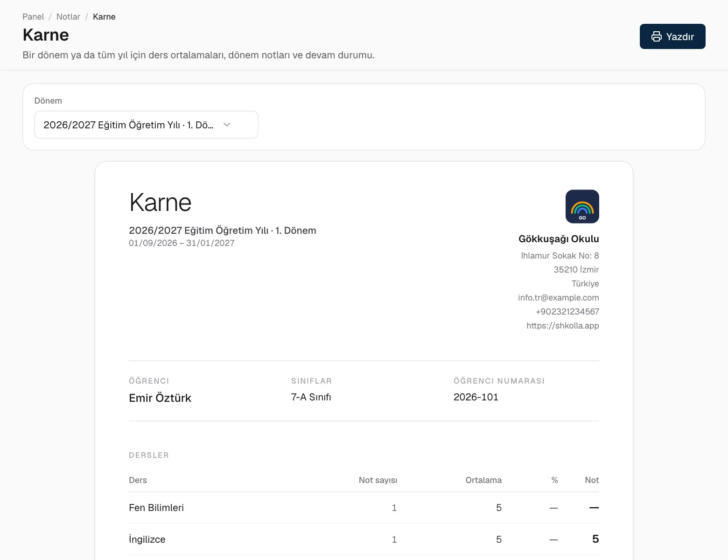Click the address line Ihlamur Sokak No: 8
The width and height of the screenshot is (728, 560).
coord(560,256)
